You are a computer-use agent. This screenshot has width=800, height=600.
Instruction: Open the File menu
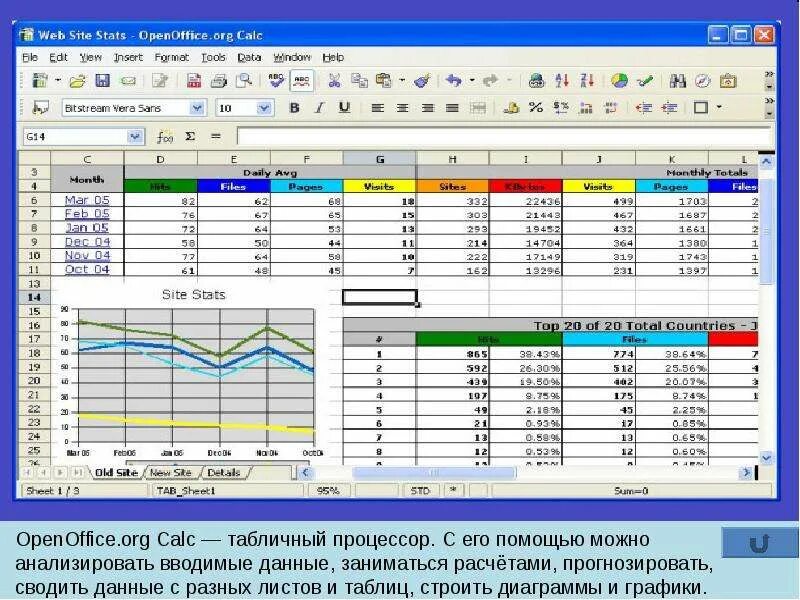click(30, 57)
